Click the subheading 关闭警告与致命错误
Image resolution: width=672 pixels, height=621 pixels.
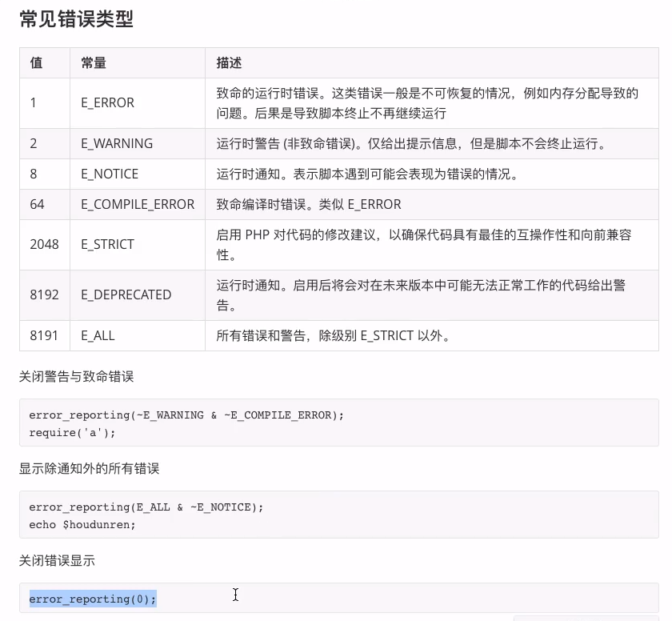click(76, 377)
